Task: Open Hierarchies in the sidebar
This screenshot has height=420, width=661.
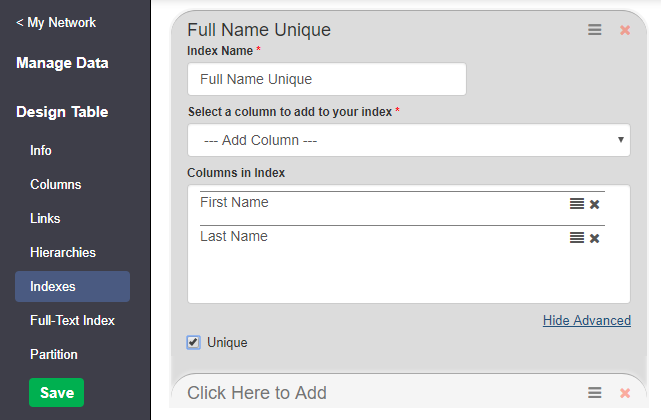Action: click(63, 252)
